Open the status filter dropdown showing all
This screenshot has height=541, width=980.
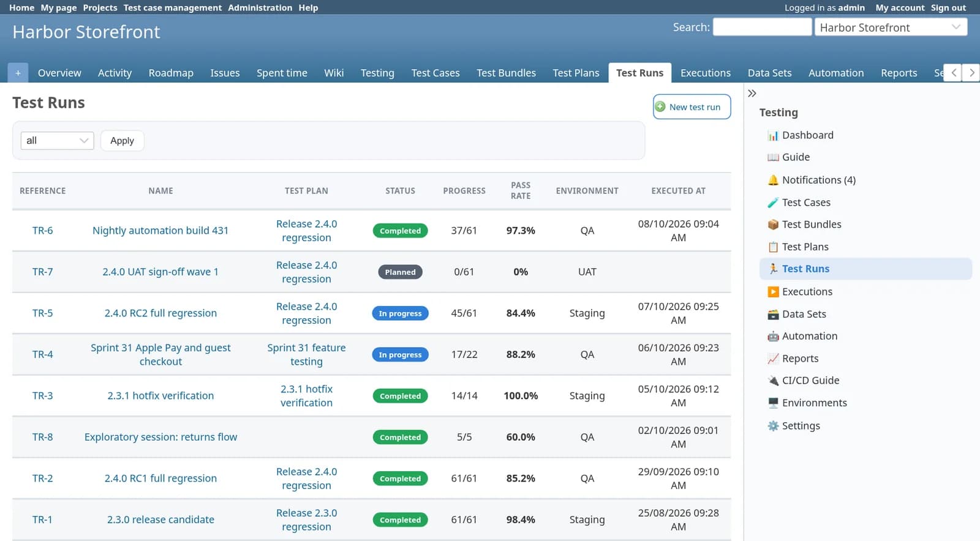tap(57, 141)
